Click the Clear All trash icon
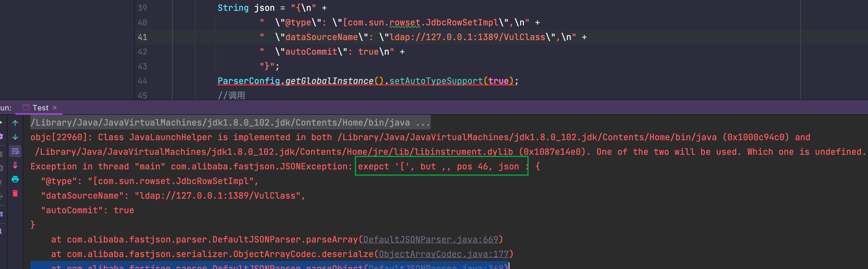 (15, 193)
